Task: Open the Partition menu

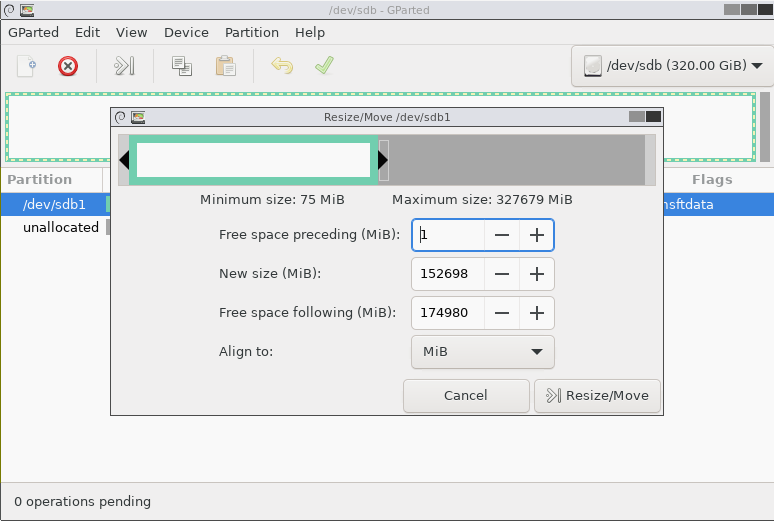Action: 252,33
